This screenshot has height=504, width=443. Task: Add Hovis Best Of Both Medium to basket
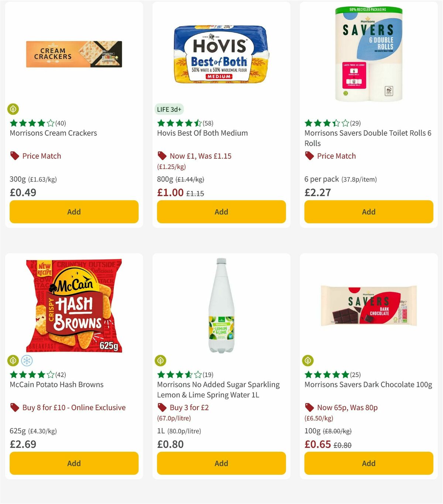point(221,212)
